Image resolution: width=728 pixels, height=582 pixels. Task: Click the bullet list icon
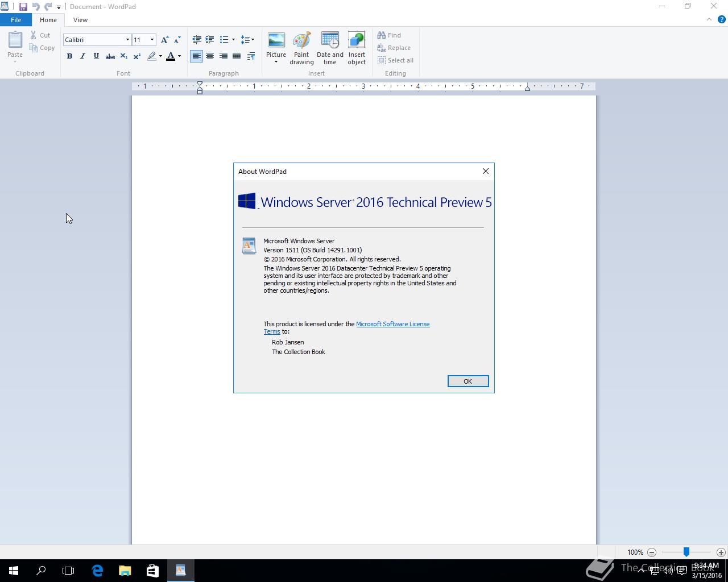tap(224, 40)
